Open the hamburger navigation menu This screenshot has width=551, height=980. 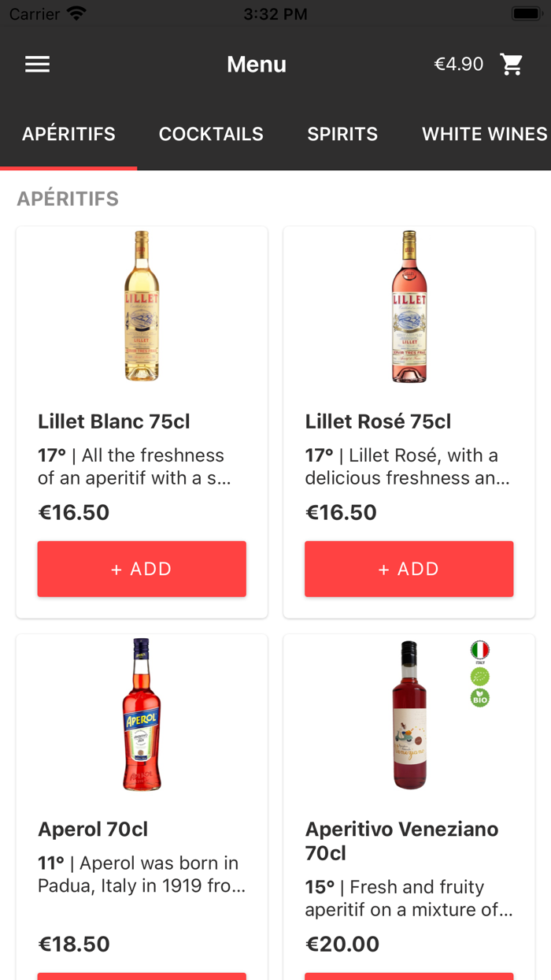pos(37,64)
